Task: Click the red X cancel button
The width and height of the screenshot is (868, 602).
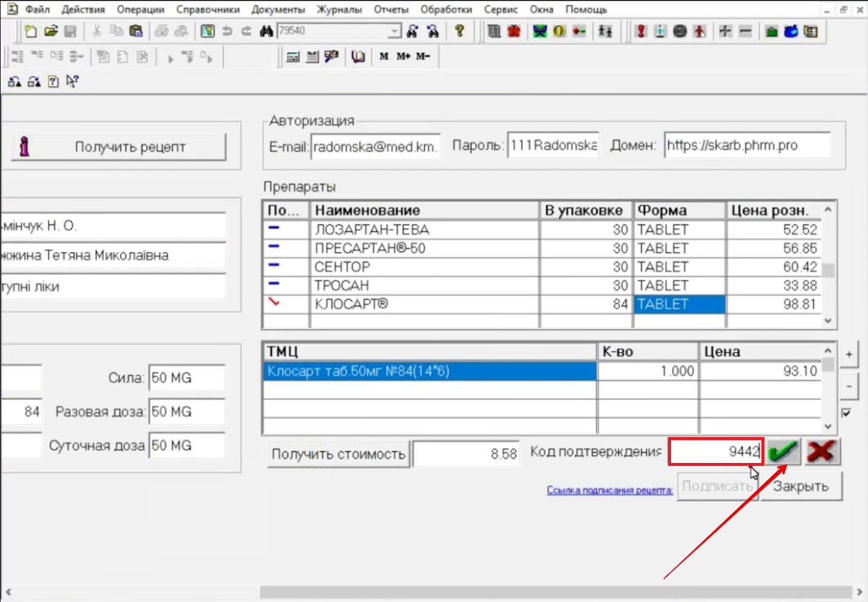Action: coord(823,451)
